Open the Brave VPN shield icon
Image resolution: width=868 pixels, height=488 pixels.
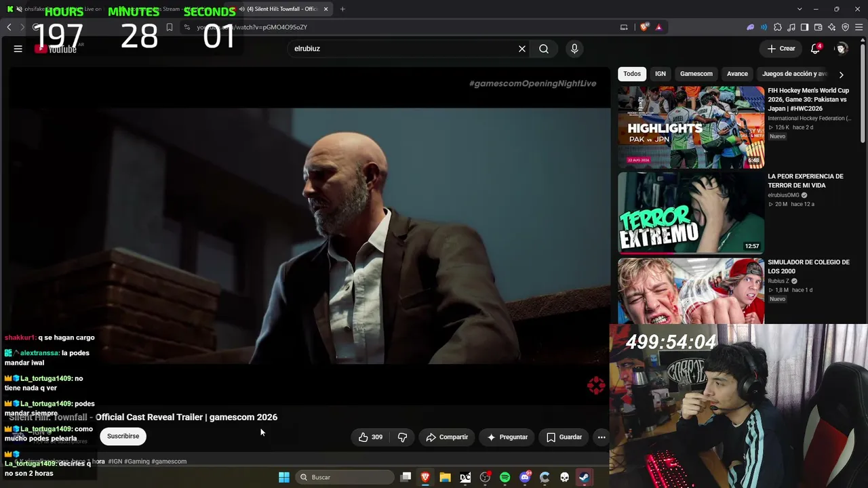(x=846, y=27)
